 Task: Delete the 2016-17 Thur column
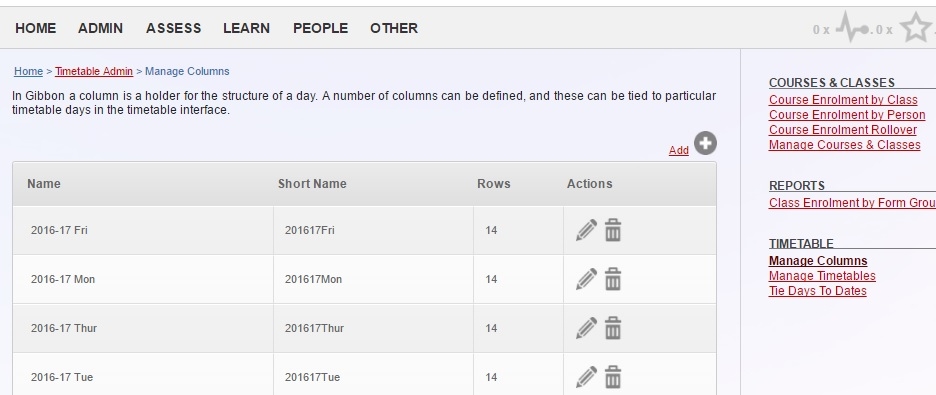(613, 328)
